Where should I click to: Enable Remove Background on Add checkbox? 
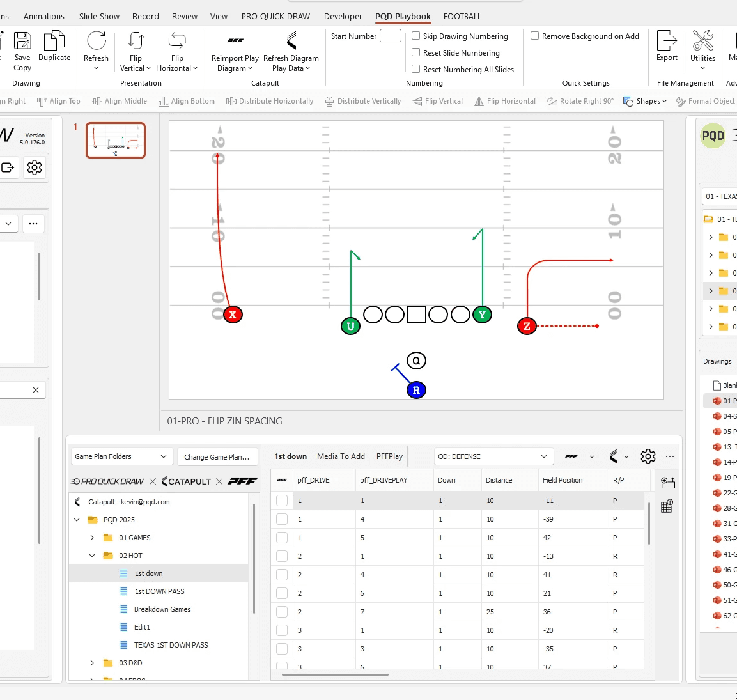coord(535,36)
